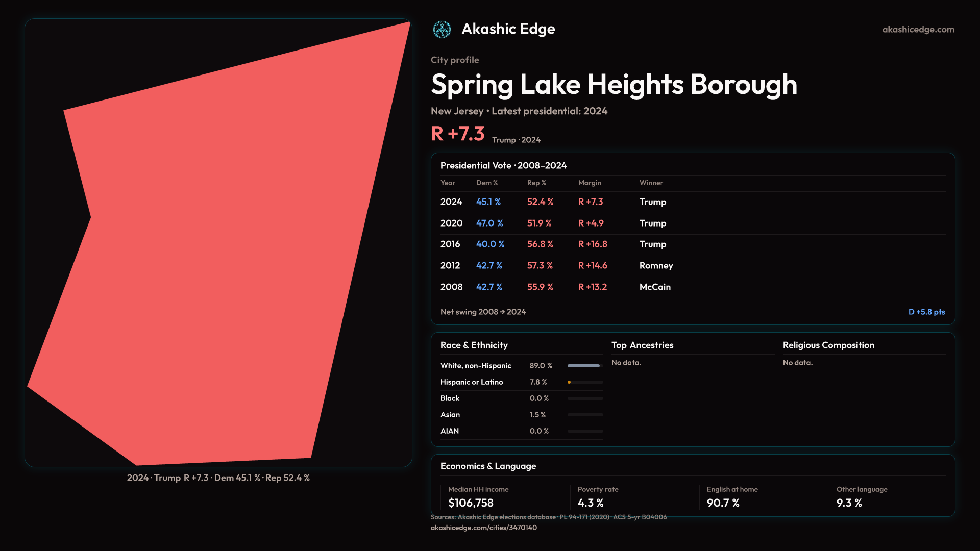
Task: Click the 2012 Romney winner cell
Action: point(656,266)
